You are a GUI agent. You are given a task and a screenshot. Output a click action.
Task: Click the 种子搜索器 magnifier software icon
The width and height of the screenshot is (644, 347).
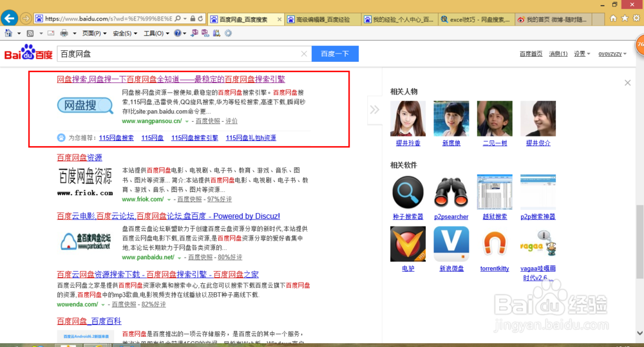pos(408,192)
